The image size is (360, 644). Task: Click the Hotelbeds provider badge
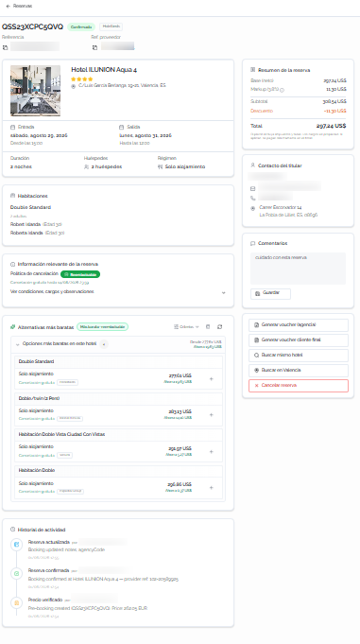[x=111, y=26]
